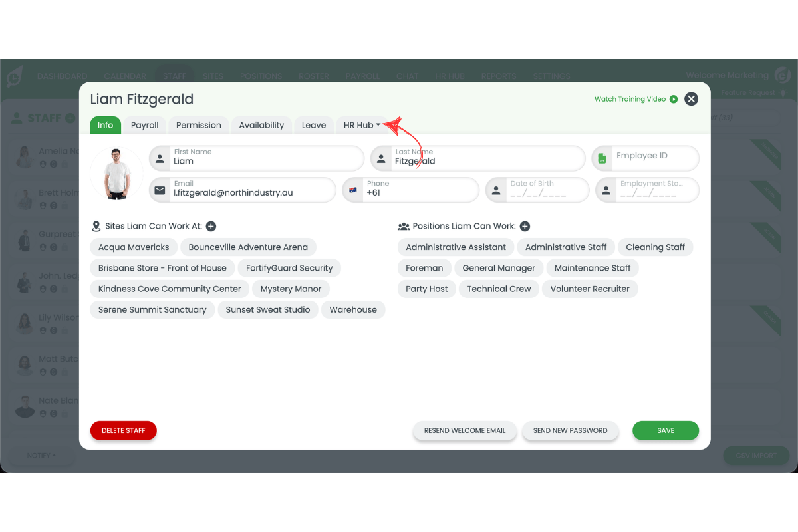Click the SAVE button
The height and width of the screenshot is (532, 798).
665,430
